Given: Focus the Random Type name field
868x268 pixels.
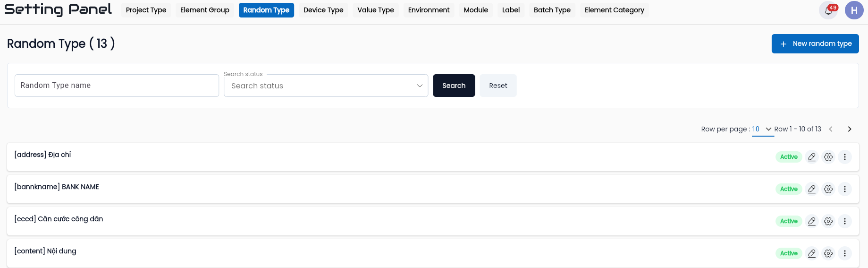Looking at the screenshot, I should coord(117,86).
